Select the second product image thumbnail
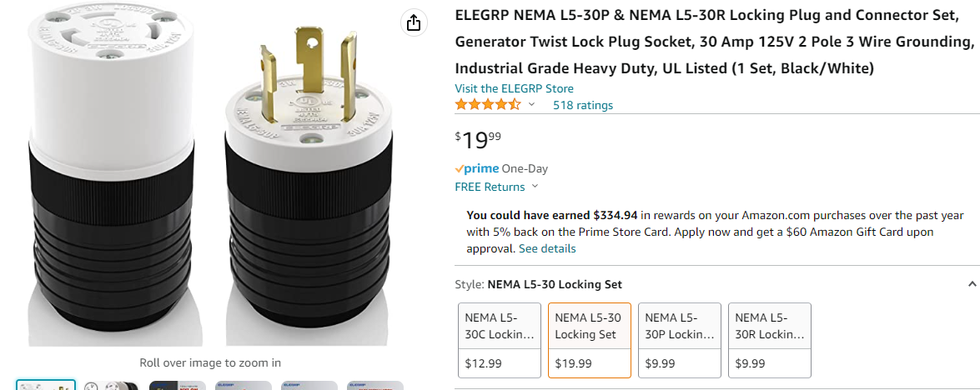Screen dimensions: 980x390 click(x=111, y=385)
